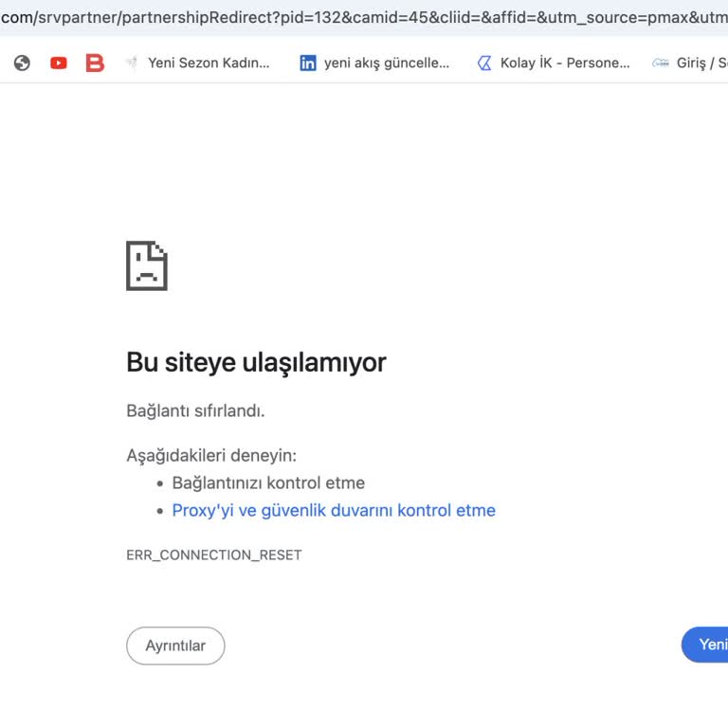This screenshot has height=728, width=728.
Task: Click the Bu siteye ulaşılamıyor heading
Action: coord(256,362)
